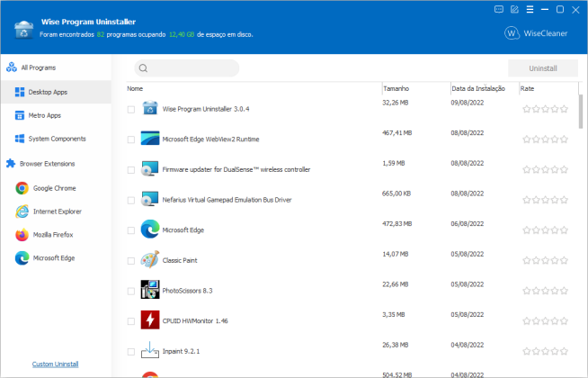Click the Microsoft Edge icon in sidebar

coord(22,258)
